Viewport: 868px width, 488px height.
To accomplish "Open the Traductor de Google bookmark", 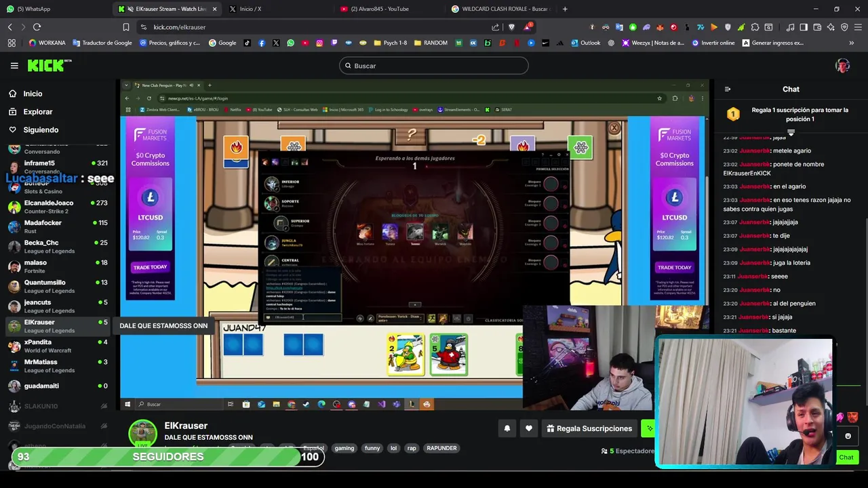I will [102, 43].
